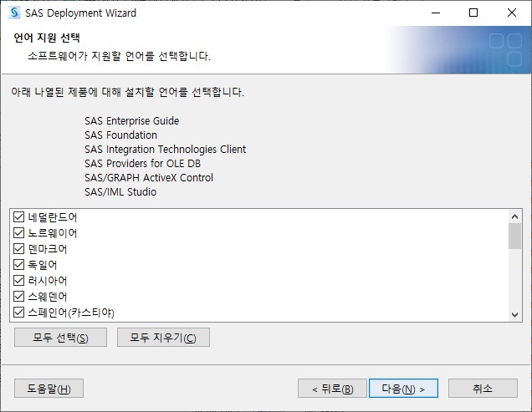
Task: Uncheck the 노르웨이어 checkbox
Action: [x=18, y=233]
